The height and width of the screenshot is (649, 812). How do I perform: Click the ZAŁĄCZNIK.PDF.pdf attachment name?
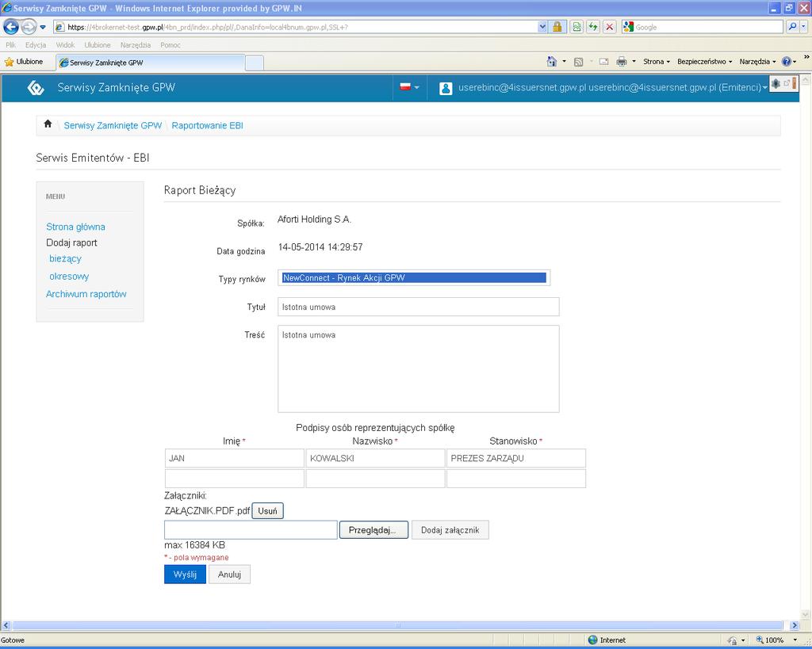click(207, 511)
